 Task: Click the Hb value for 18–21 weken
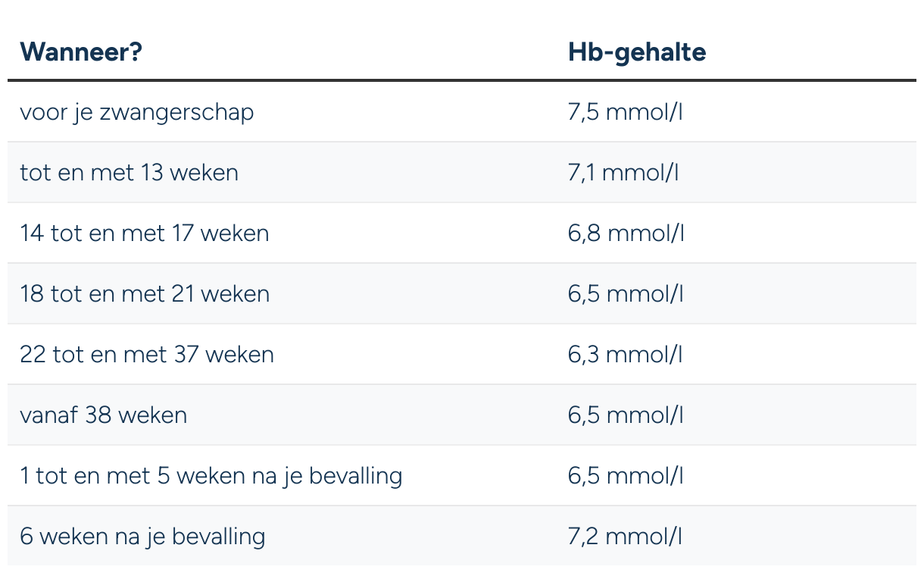click(x=626, y=294)
